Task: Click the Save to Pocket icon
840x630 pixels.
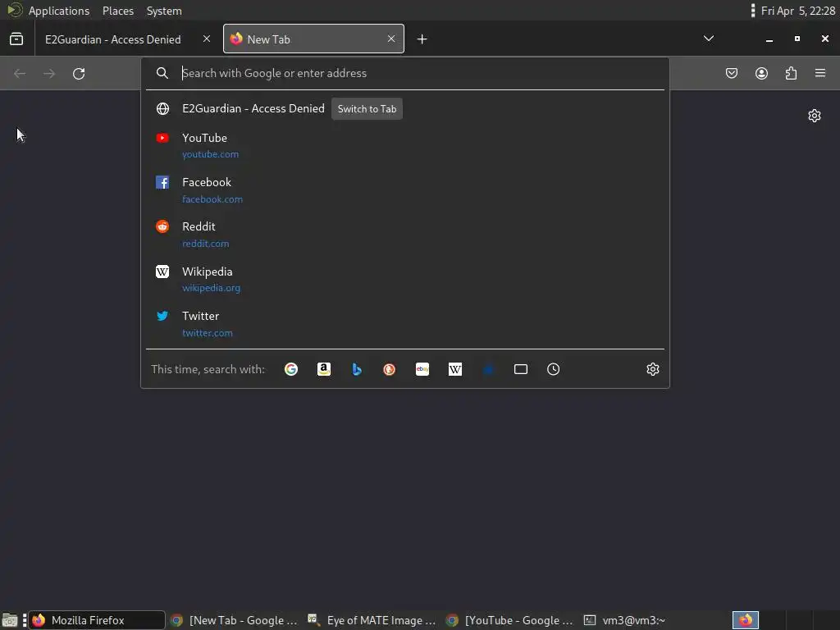Action: [731, 73]
